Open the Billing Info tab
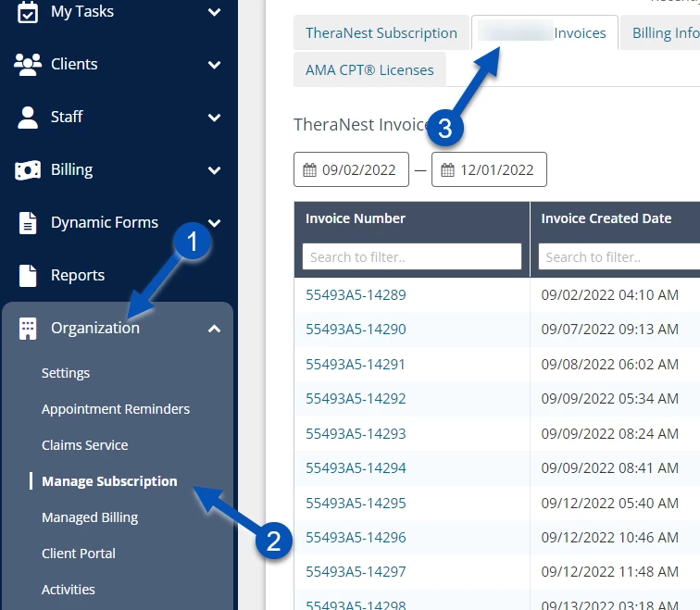Viewport: 700px width, 610px height. point(661,33)
